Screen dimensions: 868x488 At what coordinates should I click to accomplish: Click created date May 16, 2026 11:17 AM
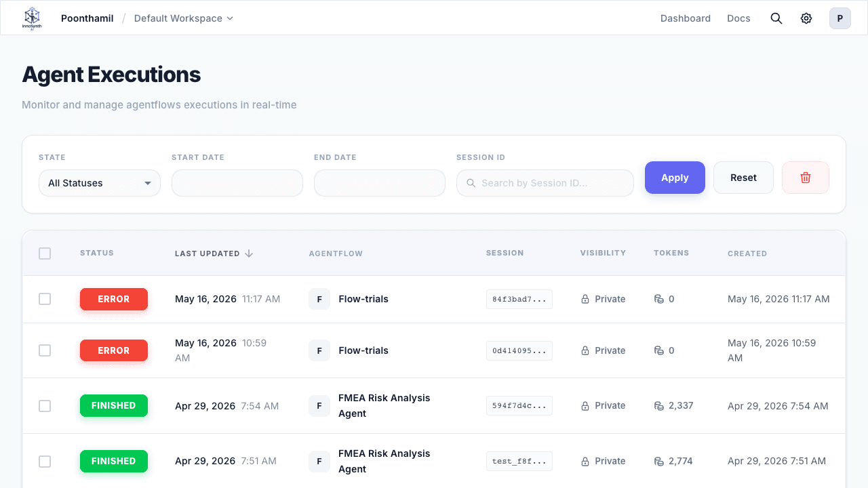pyautogui.click(x=778, y=299)
